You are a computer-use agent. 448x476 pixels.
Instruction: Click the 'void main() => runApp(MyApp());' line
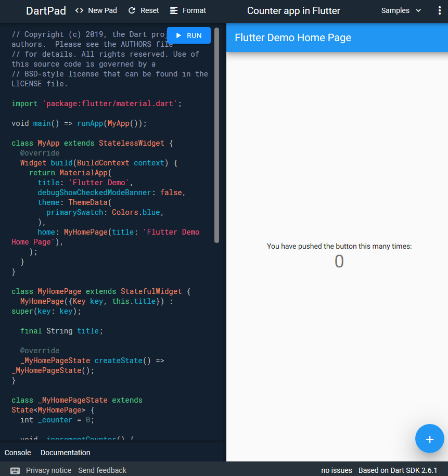tap(79, 123)
